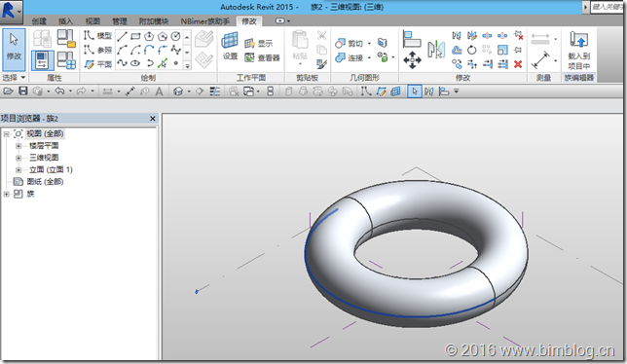This screenshot has width=627, height=364.
Task: Switch to the 插入 ribbon tab
Action: pyautogui.click(x=65, y=21)
